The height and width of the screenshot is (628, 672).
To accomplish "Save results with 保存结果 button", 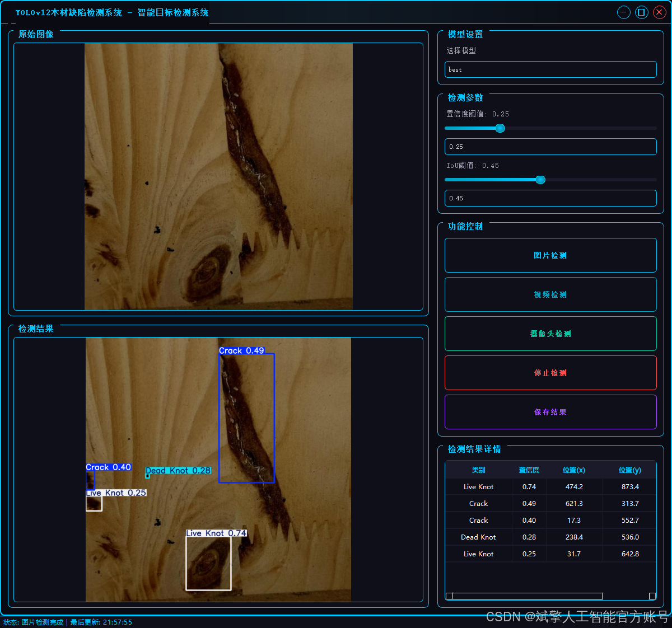I will click(x=550, y=412).
